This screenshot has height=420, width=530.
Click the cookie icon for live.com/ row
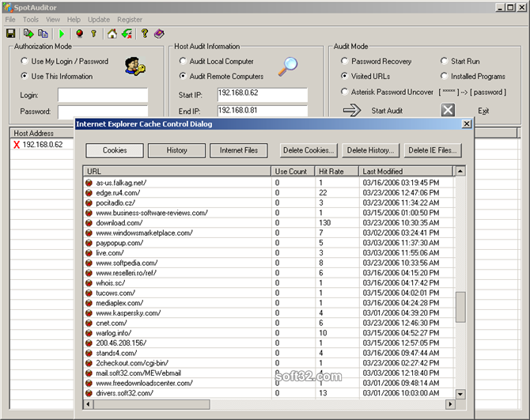tap(89, 253)
